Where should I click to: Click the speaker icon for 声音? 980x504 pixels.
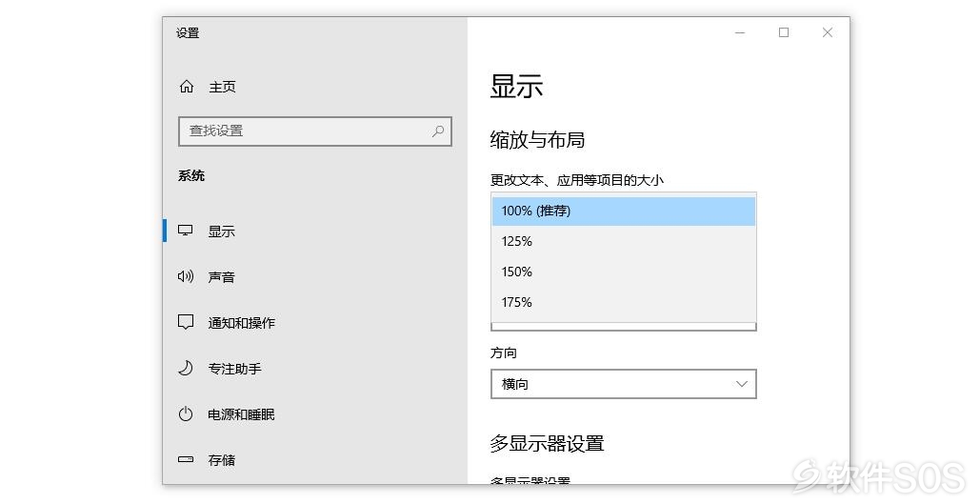pyautogui.click(x=186, y=275)
